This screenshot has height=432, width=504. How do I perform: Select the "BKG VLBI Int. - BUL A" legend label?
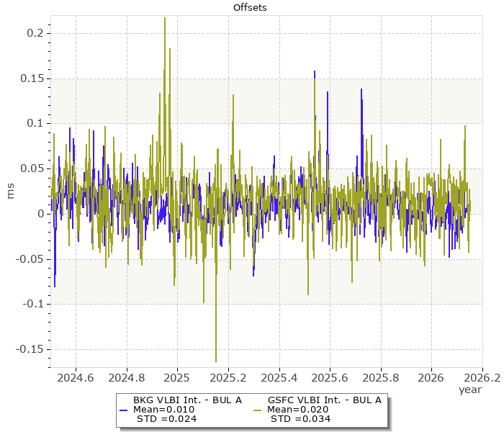(x=187, y=400)
